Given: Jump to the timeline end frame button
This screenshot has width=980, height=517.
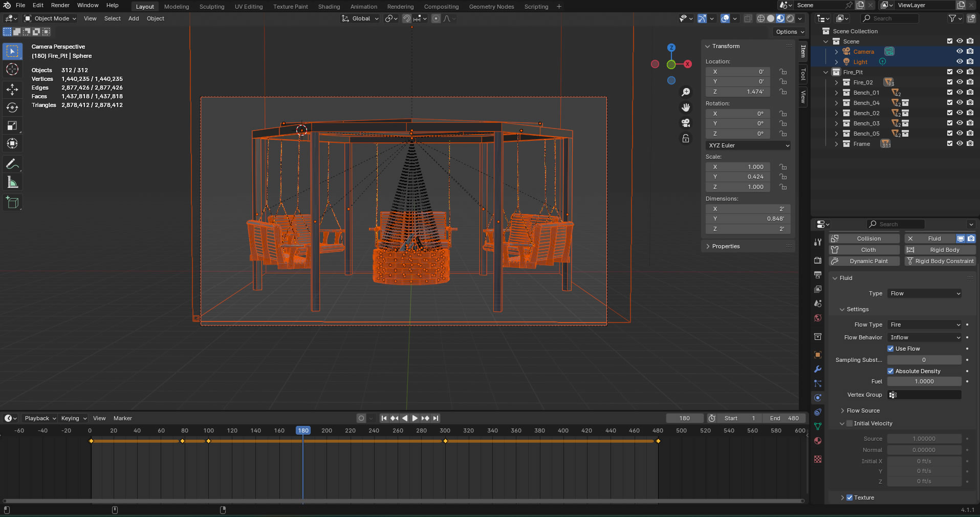Looking at the screenshot, I should point(436,418).
